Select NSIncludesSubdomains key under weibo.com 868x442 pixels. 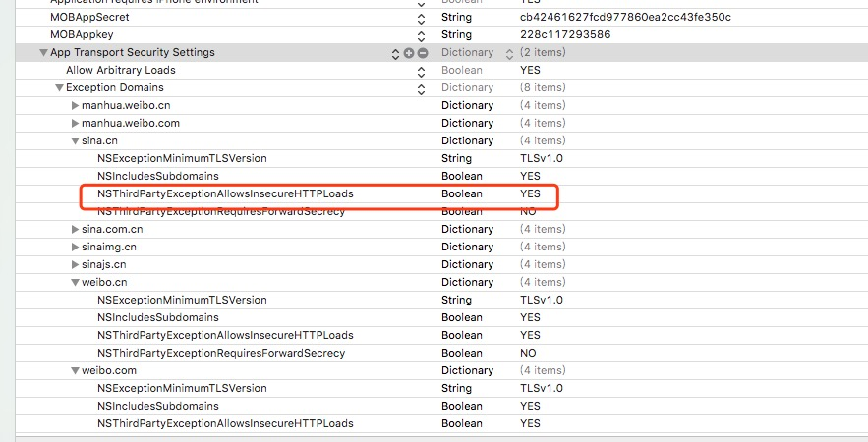click(x=157, y=407)
